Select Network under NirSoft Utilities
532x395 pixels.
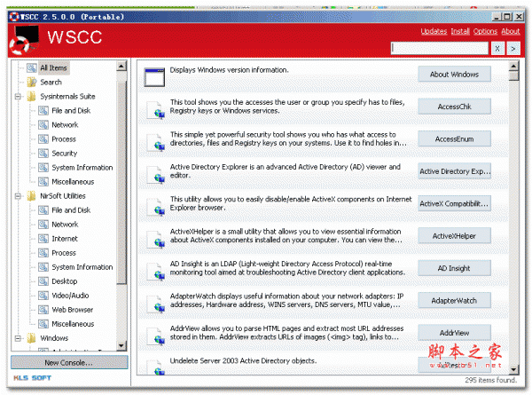pos(65,225)
